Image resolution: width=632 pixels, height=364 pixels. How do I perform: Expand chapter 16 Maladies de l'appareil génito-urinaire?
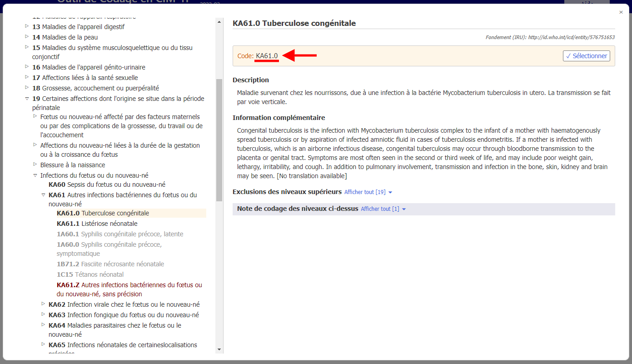27,67
